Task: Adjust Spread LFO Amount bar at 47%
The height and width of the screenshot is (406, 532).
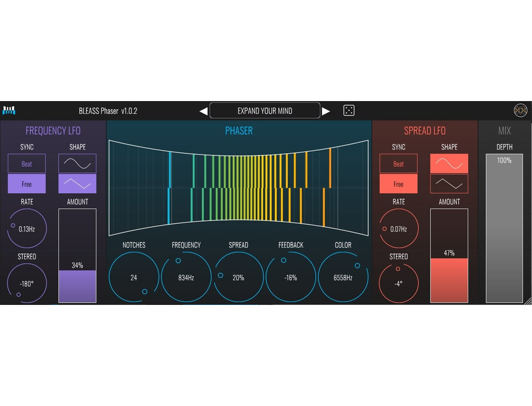Action: point(449,256)
